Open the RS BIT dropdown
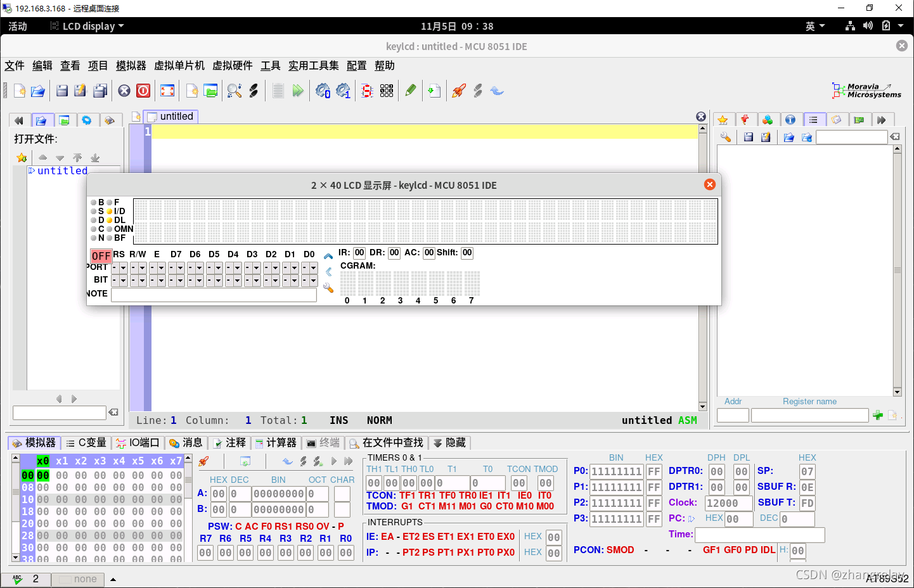The image size is (914, 588). pos(119,280)
